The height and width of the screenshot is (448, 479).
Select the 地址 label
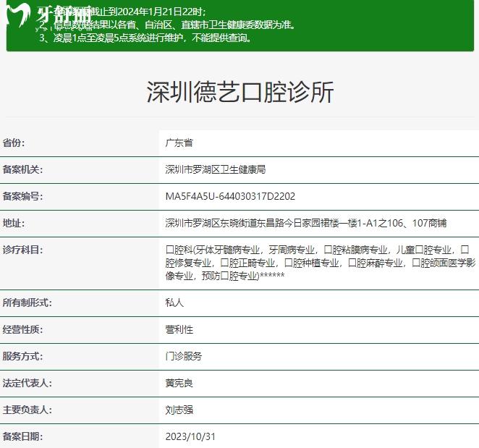[x=14, y=223]
